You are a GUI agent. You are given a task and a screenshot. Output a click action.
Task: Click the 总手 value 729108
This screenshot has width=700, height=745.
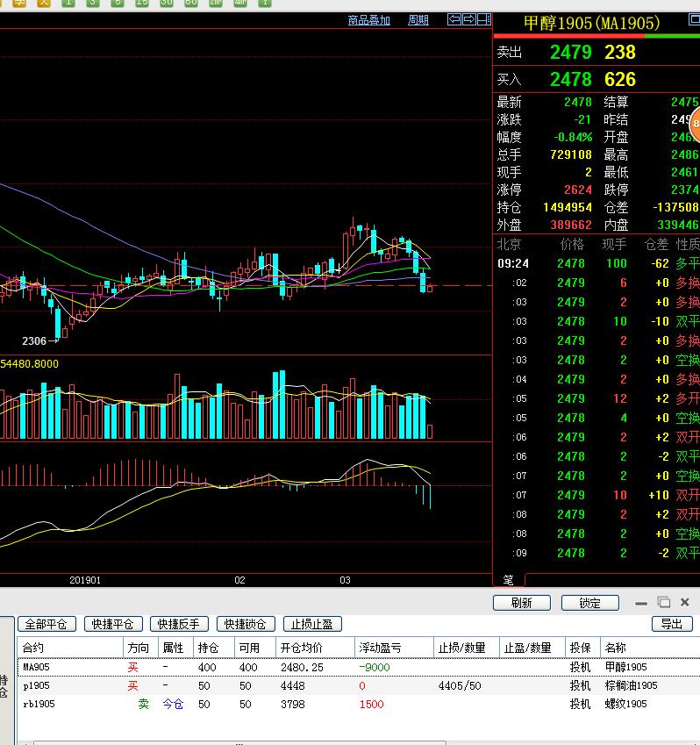[571, 154]
